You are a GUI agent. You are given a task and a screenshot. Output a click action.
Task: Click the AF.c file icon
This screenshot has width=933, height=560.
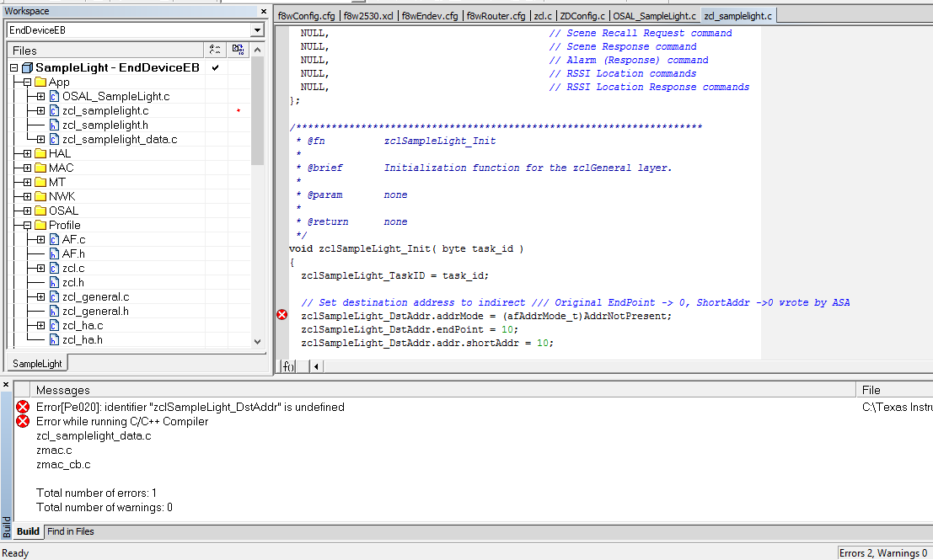point(54,239)
